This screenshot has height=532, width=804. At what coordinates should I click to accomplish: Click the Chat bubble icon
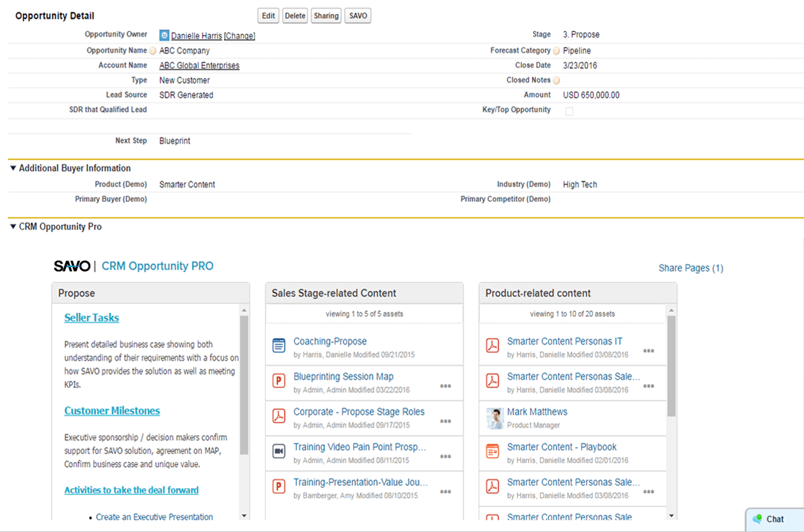757,519
